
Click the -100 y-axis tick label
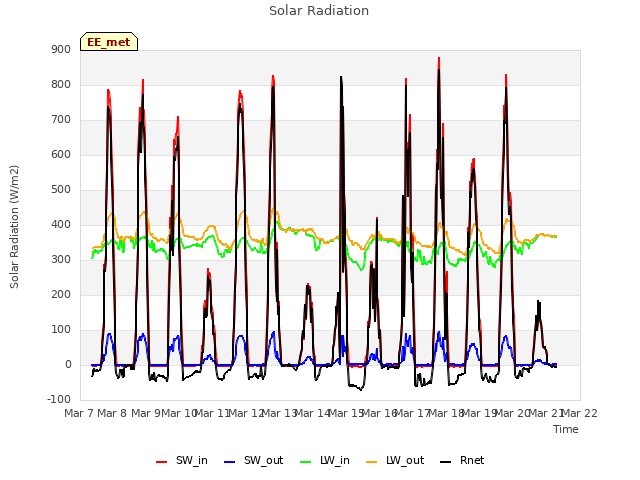(59, 399)
